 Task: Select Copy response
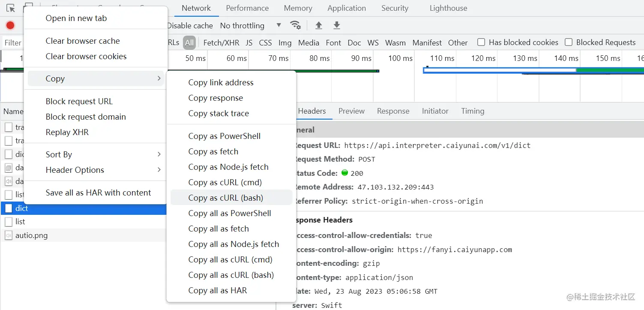pos(231,98)
